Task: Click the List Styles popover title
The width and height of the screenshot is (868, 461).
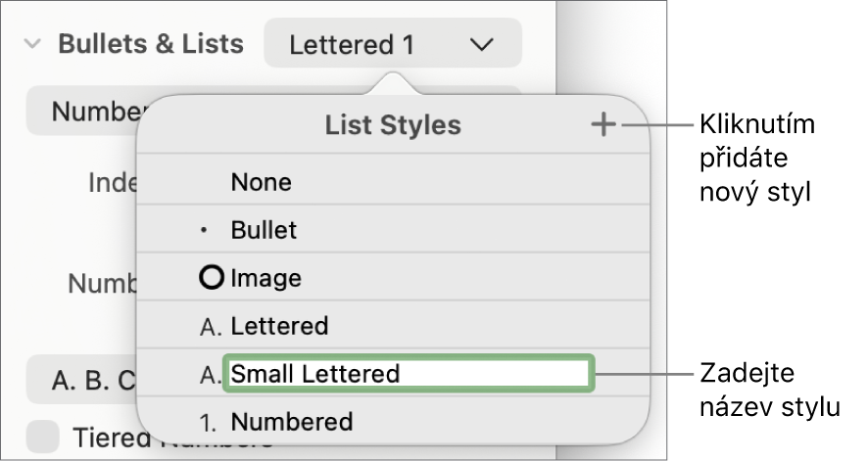Action: point(393,125)
